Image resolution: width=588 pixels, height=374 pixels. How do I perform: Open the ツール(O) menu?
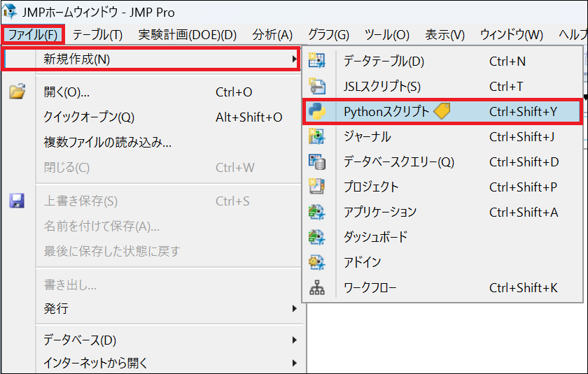(x=387, y=34)
